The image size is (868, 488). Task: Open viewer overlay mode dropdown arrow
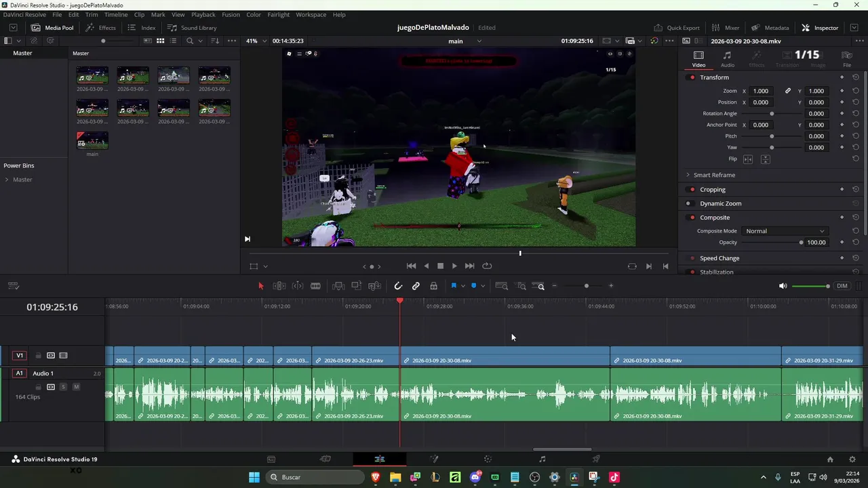(x=265, y=266)
